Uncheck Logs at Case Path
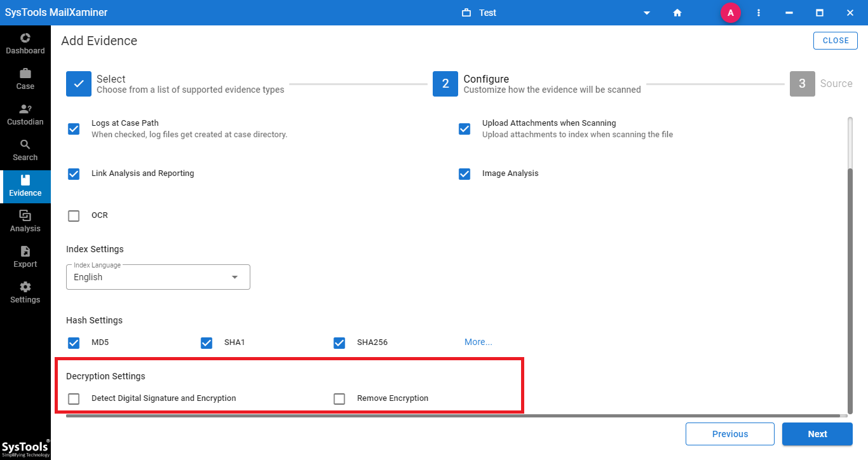868x460 pixels. click(74, 129)
